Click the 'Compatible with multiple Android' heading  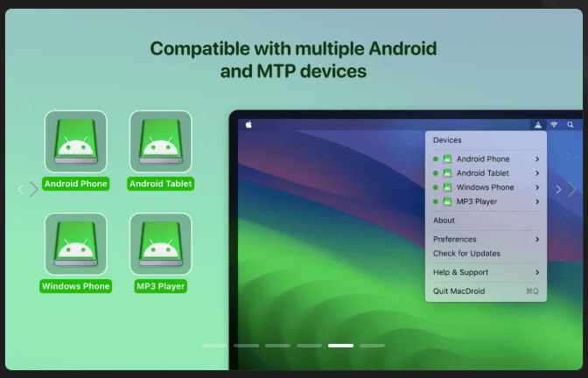point(293,49)
